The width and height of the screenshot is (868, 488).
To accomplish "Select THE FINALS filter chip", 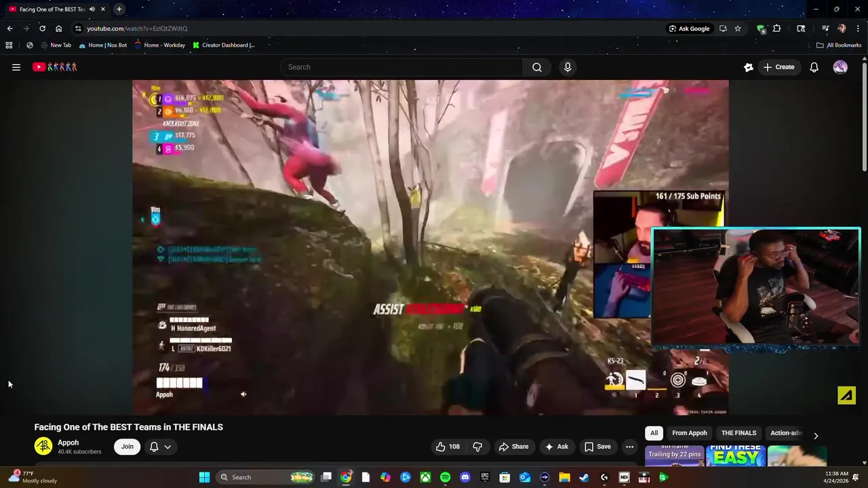I will 738,433.
